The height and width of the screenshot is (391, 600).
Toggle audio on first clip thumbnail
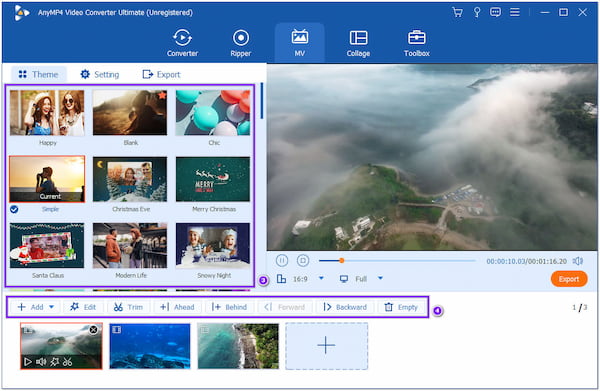[x=41, y=361]
